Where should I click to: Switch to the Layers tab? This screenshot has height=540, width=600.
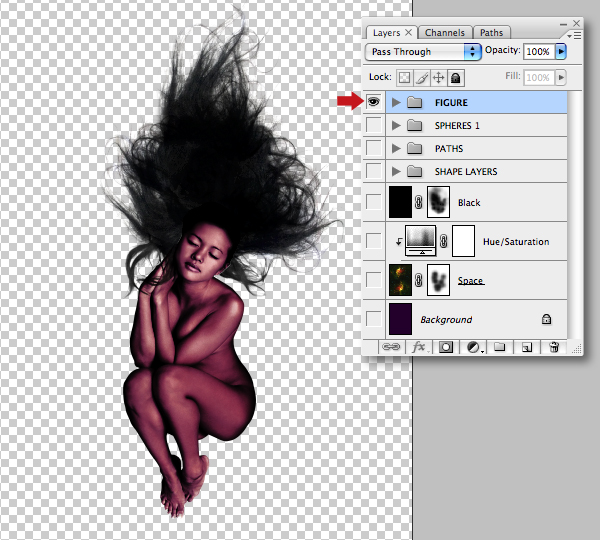[x=386, y=33]
